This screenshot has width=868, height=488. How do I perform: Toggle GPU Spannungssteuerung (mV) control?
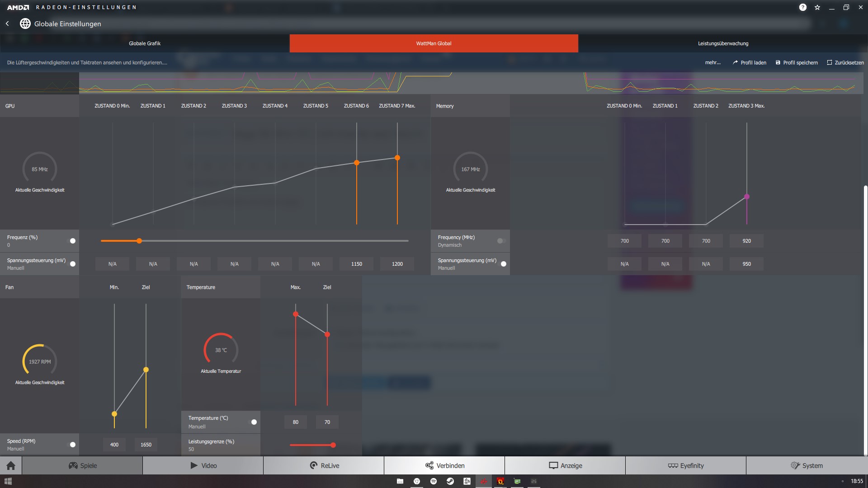click(72, 264)
